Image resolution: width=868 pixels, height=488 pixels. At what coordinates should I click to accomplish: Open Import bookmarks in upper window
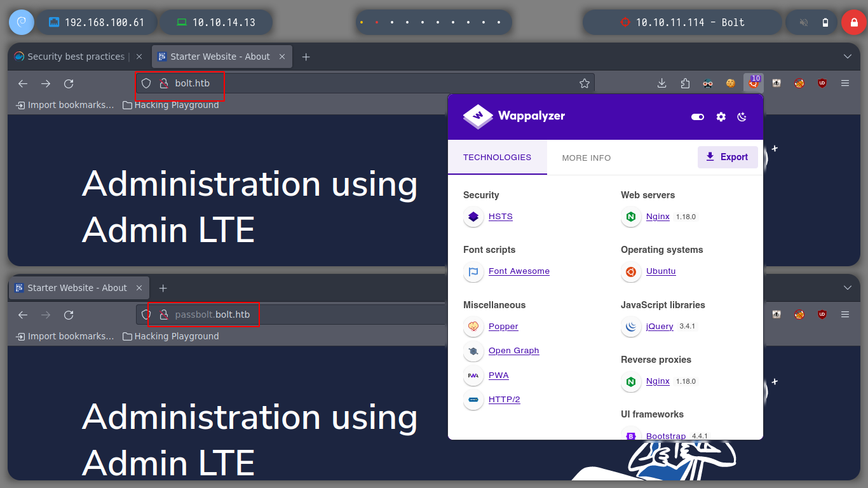tap(65, 105)
